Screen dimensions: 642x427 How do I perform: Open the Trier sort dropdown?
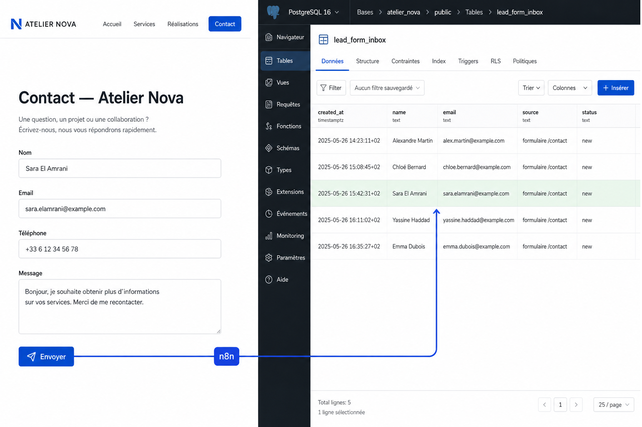pyautogui.click(x=531, y=88)
